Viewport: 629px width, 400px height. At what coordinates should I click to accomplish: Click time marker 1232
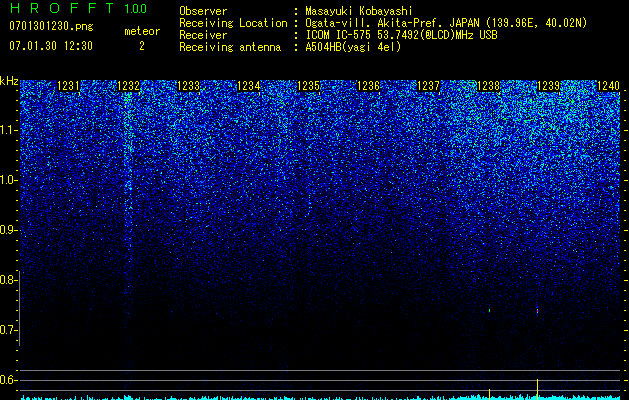[x=129, y=86]
